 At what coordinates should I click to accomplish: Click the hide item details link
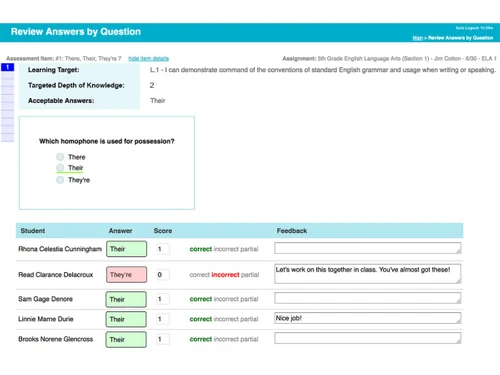(x=149, y=58)
